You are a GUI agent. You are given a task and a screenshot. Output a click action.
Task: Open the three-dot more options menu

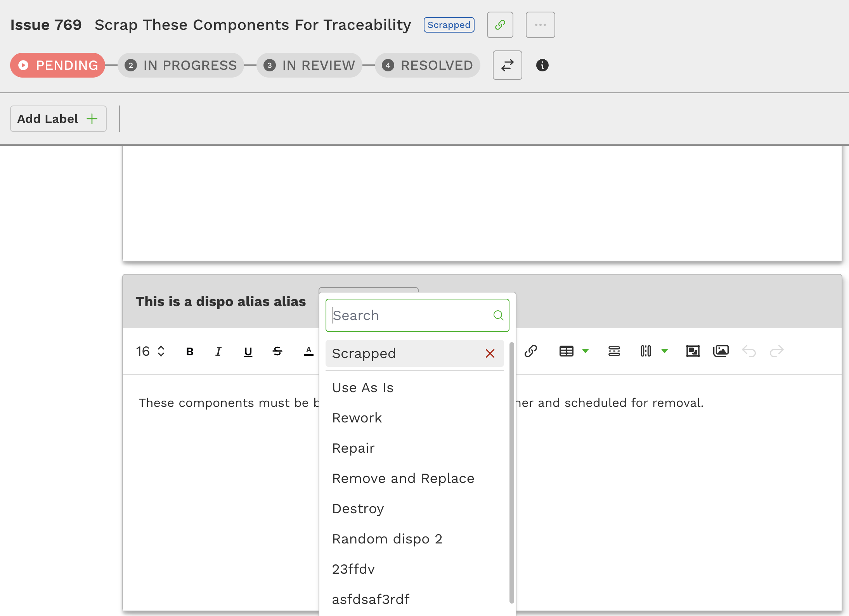(x=540, y=25)
